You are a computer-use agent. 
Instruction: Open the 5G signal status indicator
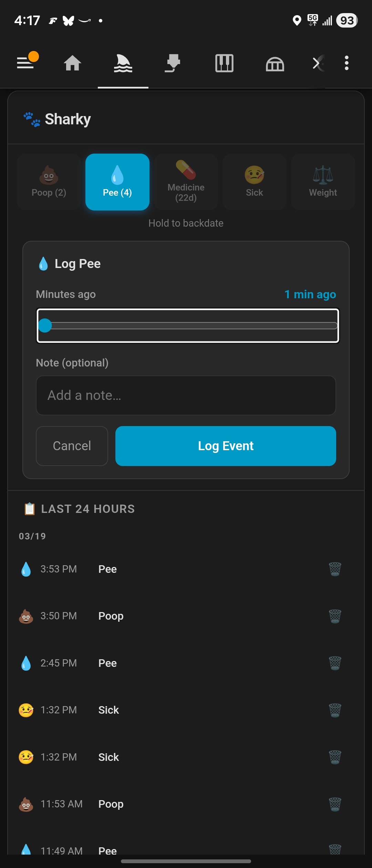pos(313,20)
